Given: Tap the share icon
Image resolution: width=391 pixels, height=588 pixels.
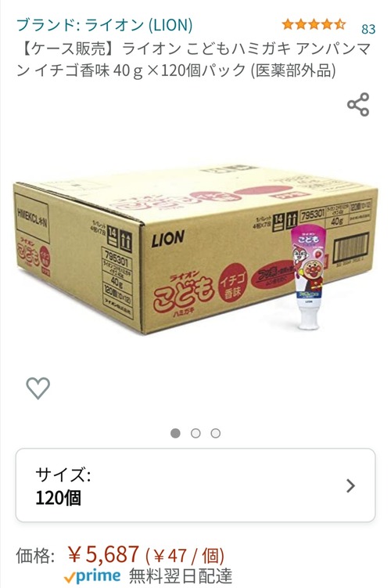Looking at the screenshot, I should coord(358,104).
